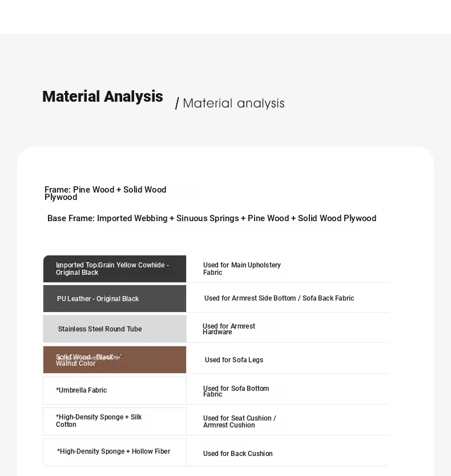
Task: Click High-Density Sponge + Hollow Fiber cell
Action: pos(115,452)
